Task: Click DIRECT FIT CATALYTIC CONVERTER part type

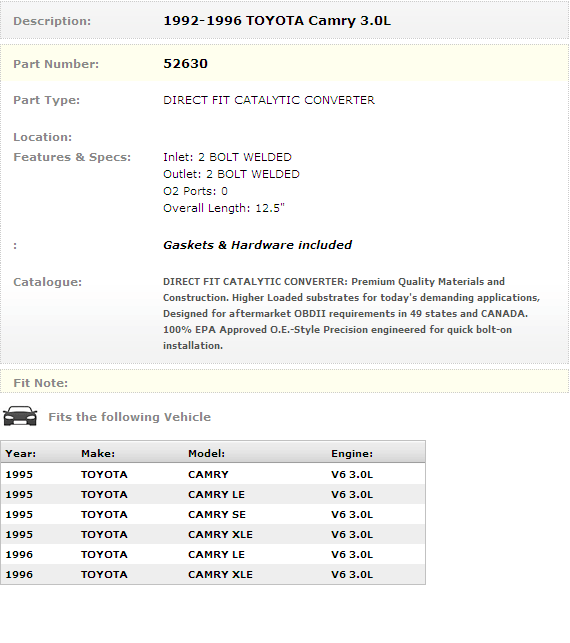Action: 269,100
